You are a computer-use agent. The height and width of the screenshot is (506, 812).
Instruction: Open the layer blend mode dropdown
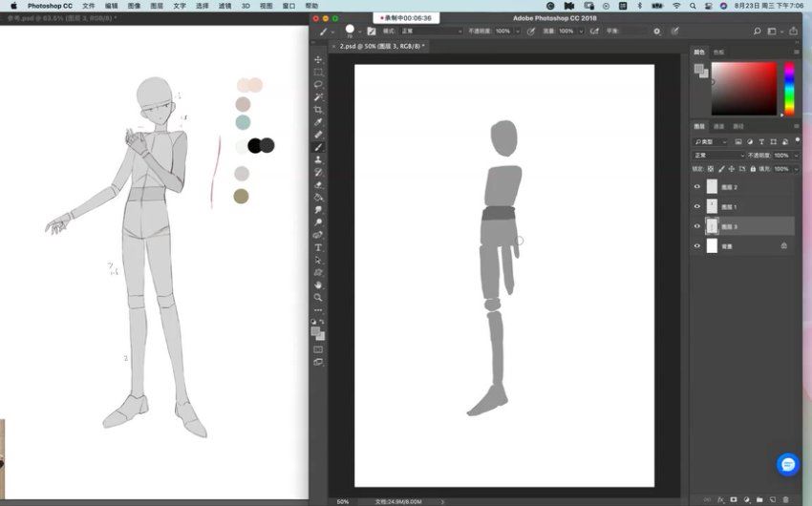tap(718, 156)
